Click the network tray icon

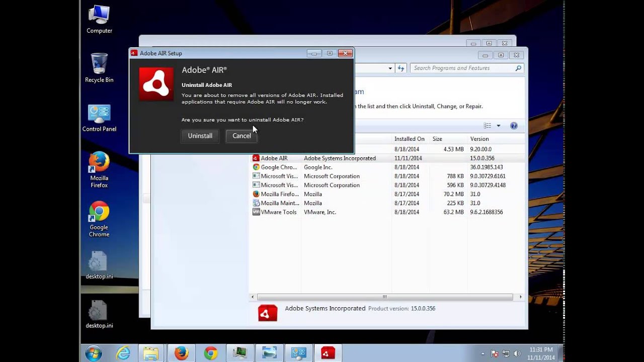[x=506, y=353]
